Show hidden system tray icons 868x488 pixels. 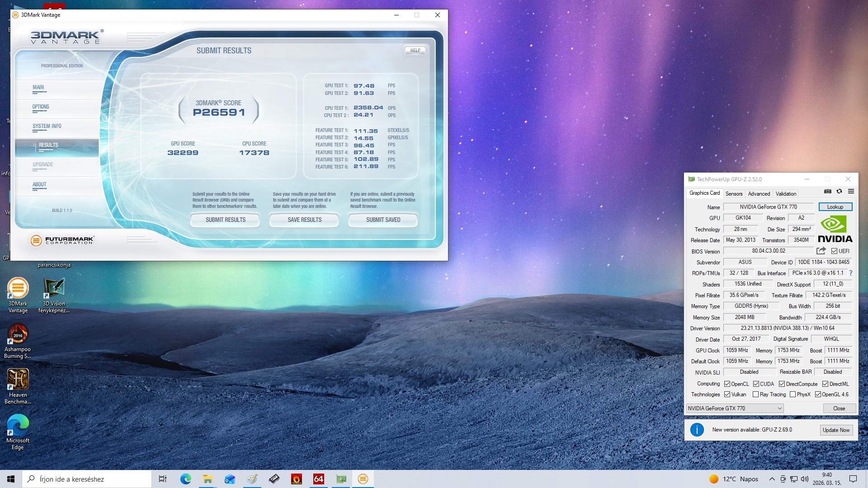pyautogui.click(x=772, y=479)
